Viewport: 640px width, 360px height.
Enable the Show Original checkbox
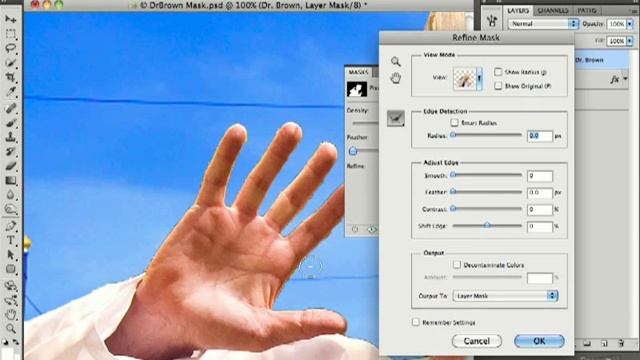pos(498,86)
